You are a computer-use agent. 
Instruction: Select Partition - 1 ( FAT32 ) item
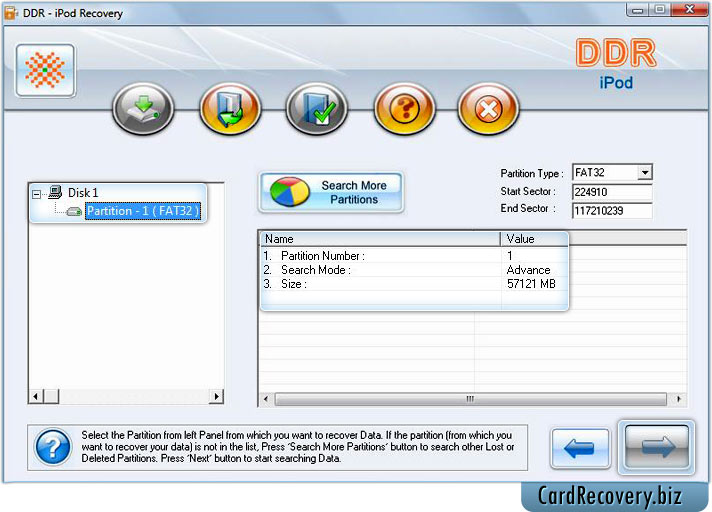[143, 211]
